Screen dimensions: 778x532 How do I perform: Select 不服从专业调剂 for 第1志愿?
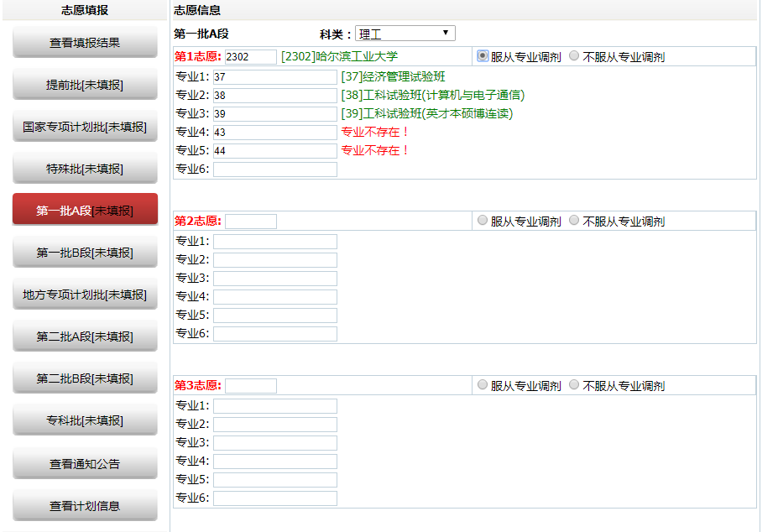point(574,56)
